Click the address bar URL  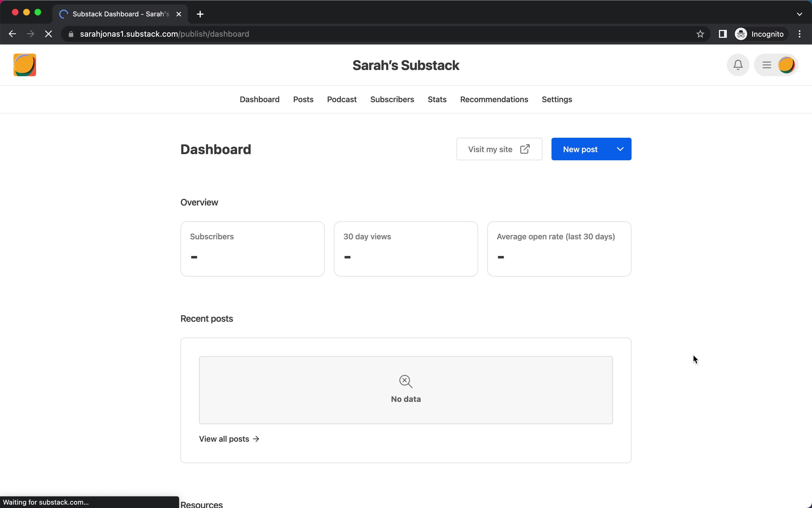point(164,34)
